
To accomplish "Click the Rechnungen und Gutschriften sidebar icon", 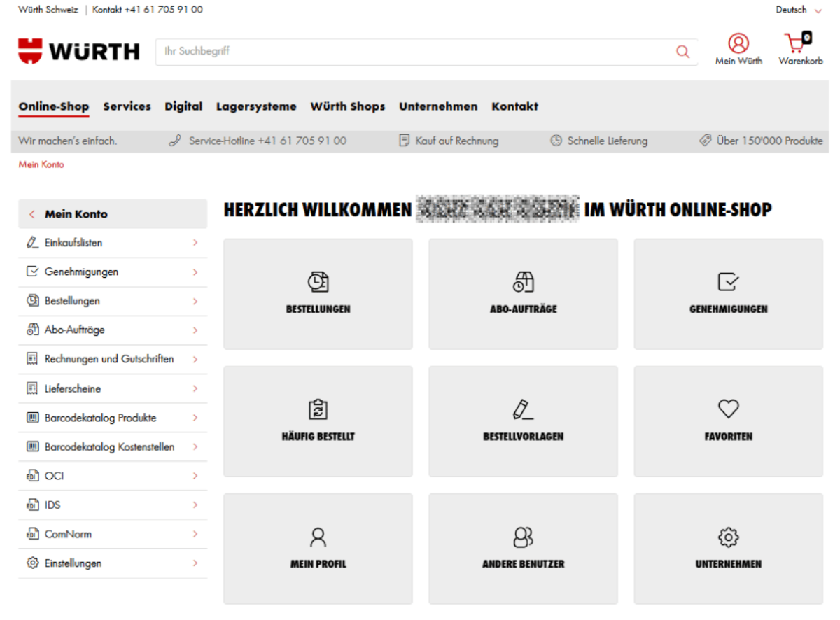I will click(32, 359).
